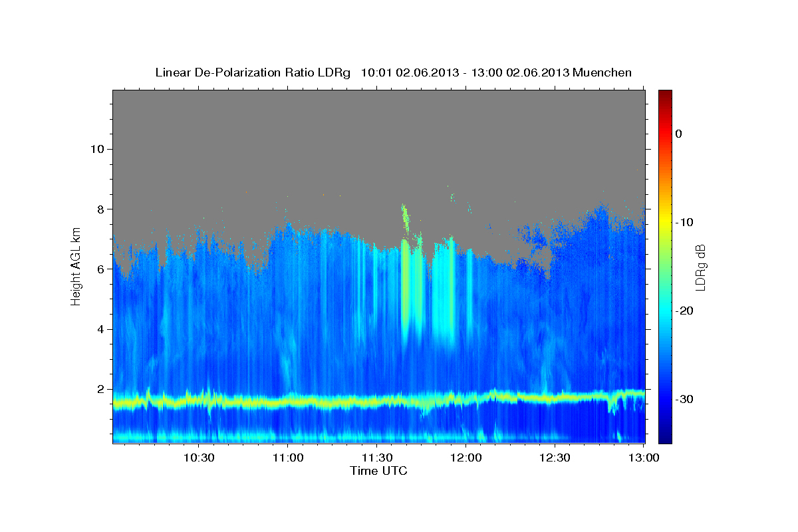The height and width of the screenshot is (532, 798).
Task: Click the "10:30" time tick label
Action: click(198, 458)
